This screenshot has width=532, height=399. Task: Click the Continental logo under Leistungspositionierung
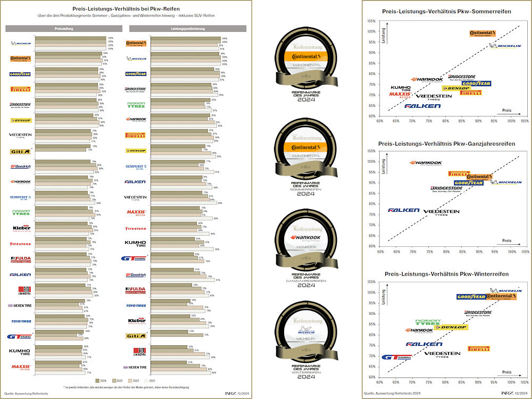point(136,44)
